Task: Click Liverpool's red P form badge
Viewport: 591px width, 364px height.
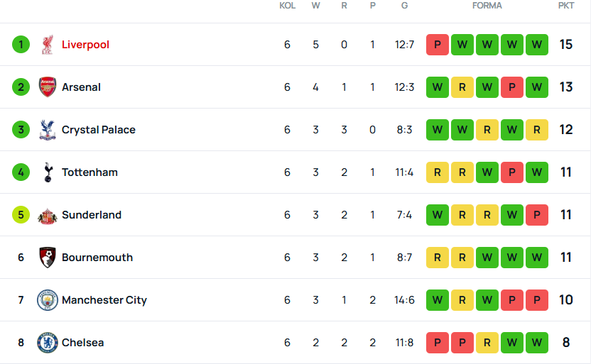Action: [438, 45]
